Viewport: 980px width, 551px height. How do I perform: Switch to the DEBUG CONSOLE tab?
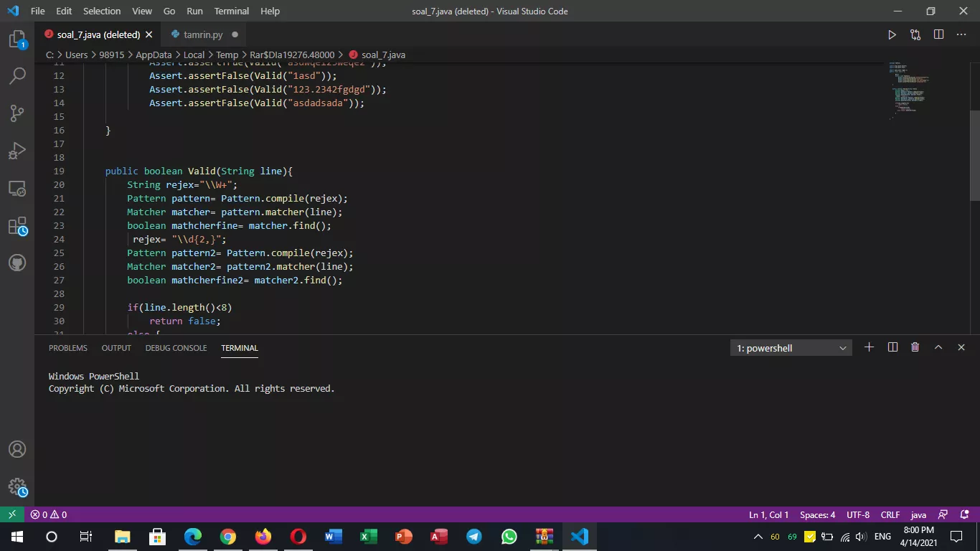coord(176,348)
